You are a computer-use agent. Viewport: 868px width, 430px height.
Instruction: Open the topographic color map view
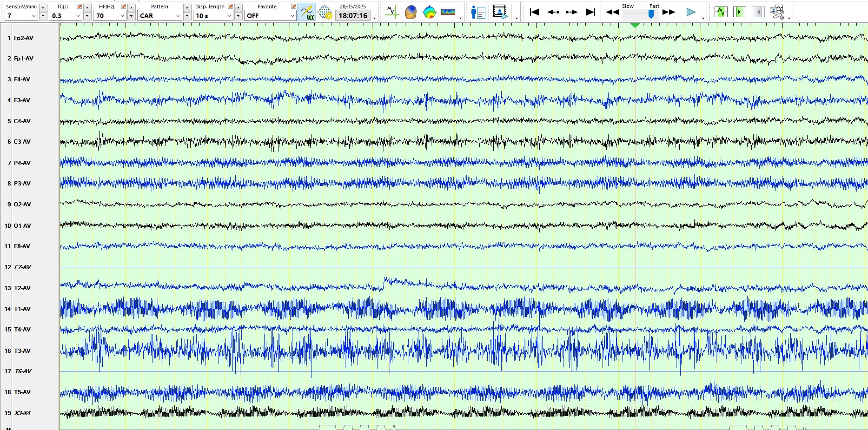coord(429,12)
